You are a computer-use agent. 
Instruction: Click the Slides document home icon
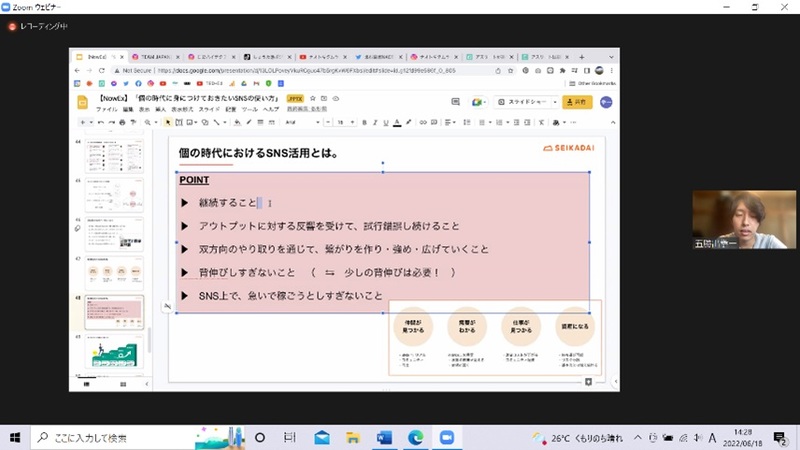pos(83,103)
